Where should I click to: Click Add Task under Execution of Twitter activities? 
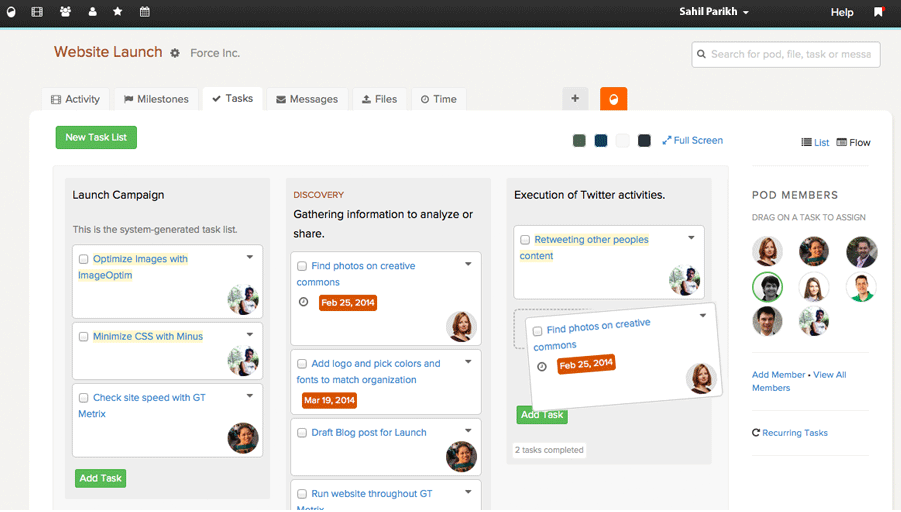click(x=542, y=415)
